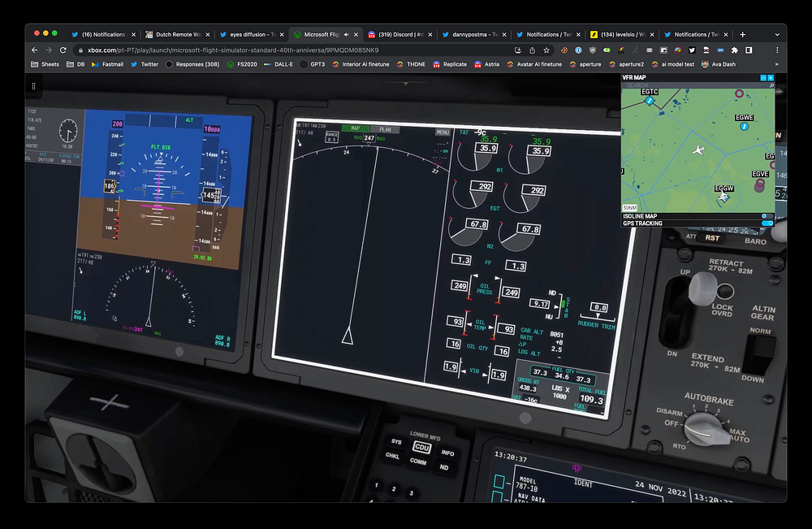This screenshot has height=529, width=812.
Task: Open the Interior AI finetune bookmark
Action: point(361,64)
